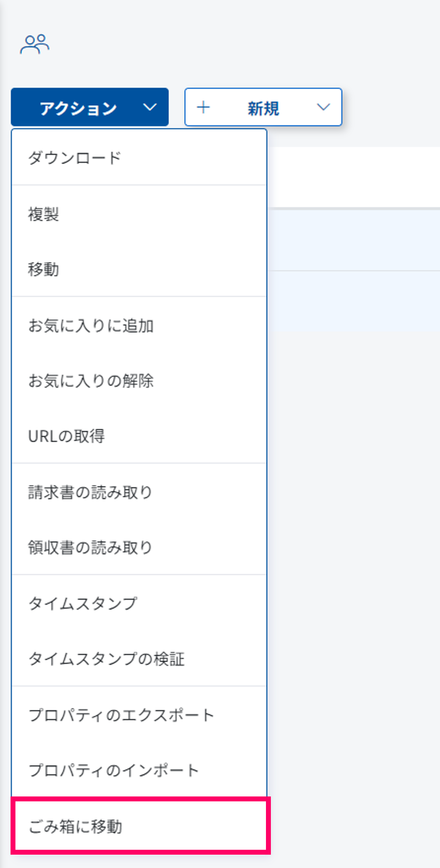Image resolution: width=440 pixels, height=868 pixels.
Task: Choose 複製 menu item
Action: [x=44, y=214]
